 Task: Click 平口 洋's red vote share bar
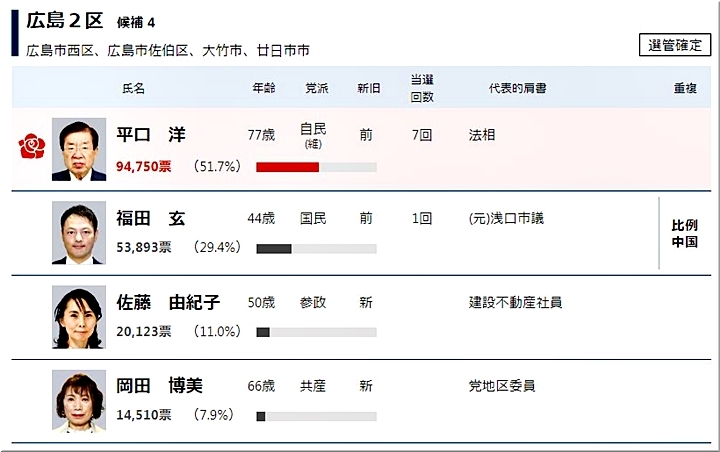coord(288,167)
